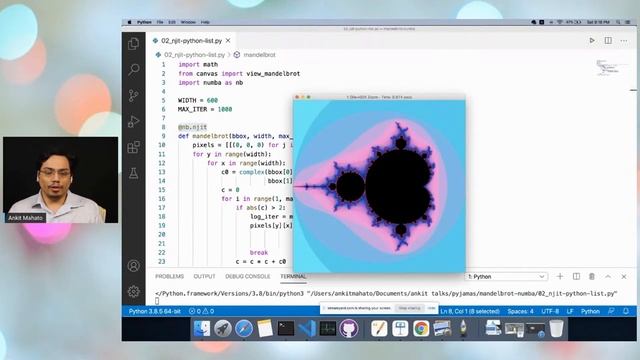Change language mode 'Python' in status bar
The height and width of the screenshot is (360, 640).
tap(590, 311)
